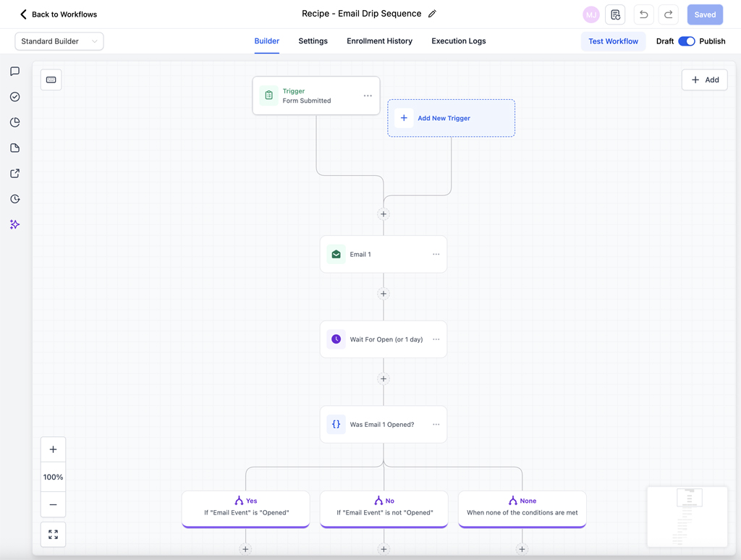Open options menu on the Form Submitted trigger
The image size is (741, 560).
[366, 96]
